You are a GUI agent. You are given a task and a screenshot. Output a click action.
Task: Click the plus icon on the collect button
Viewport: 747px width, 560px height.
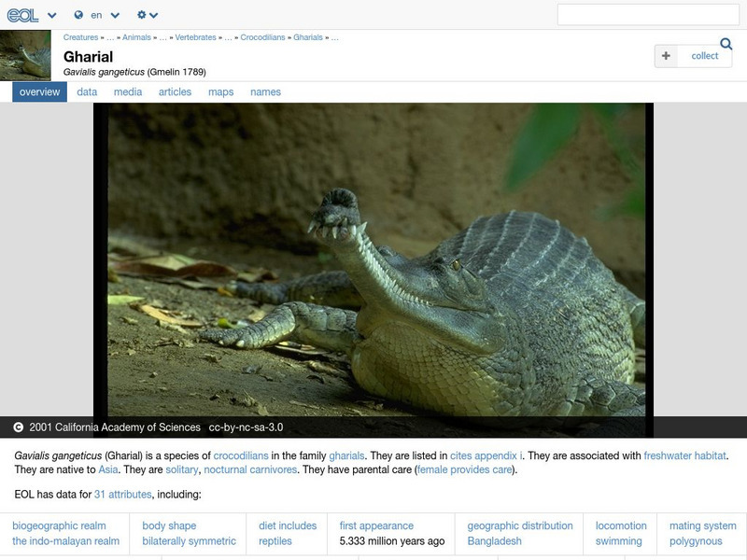pos(666,56)
